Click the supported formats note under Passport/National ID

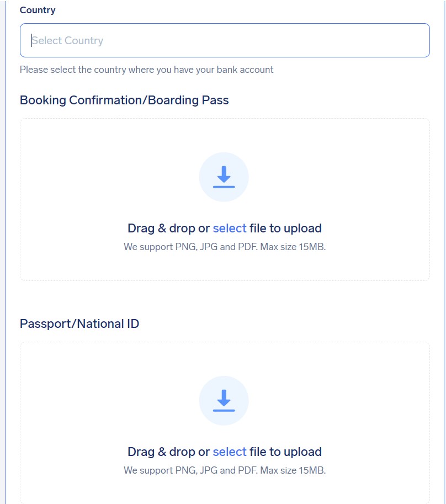click(x=225, y=470)
